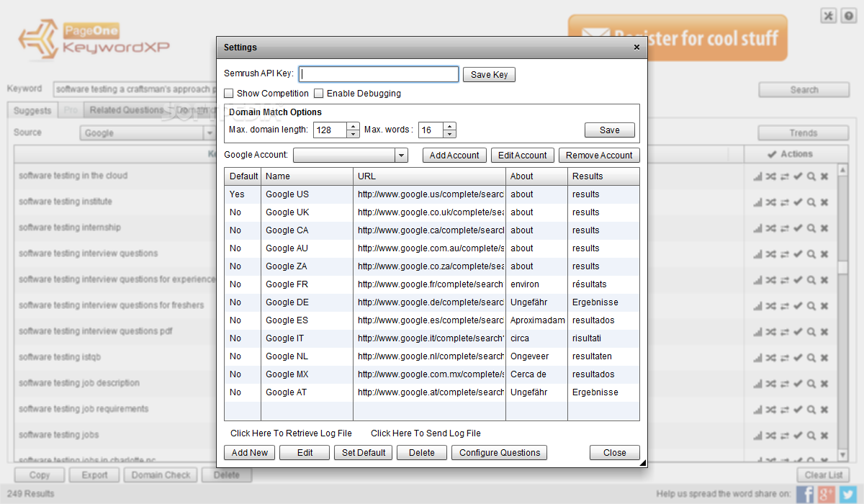This screenshot has height=504, width=864.
Task: Click checkmark icon for 'software testing in the cloud'
Action: 798,176
